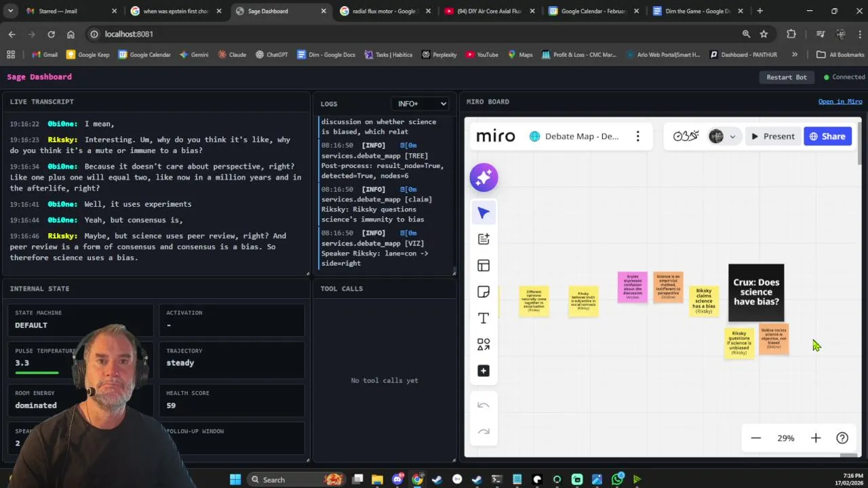Open the Miro templates layout tool

pyautogui.click(x=484, y=266)
